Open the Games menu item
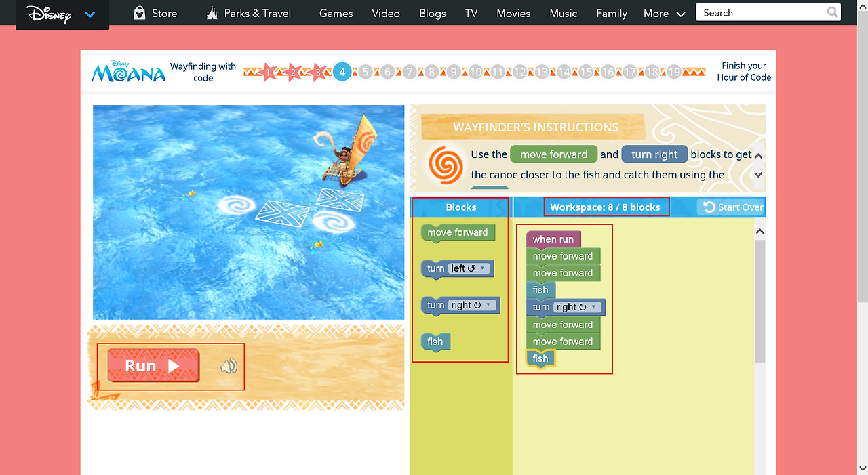This screenshot has width=868, height=475. click(336, 13)
